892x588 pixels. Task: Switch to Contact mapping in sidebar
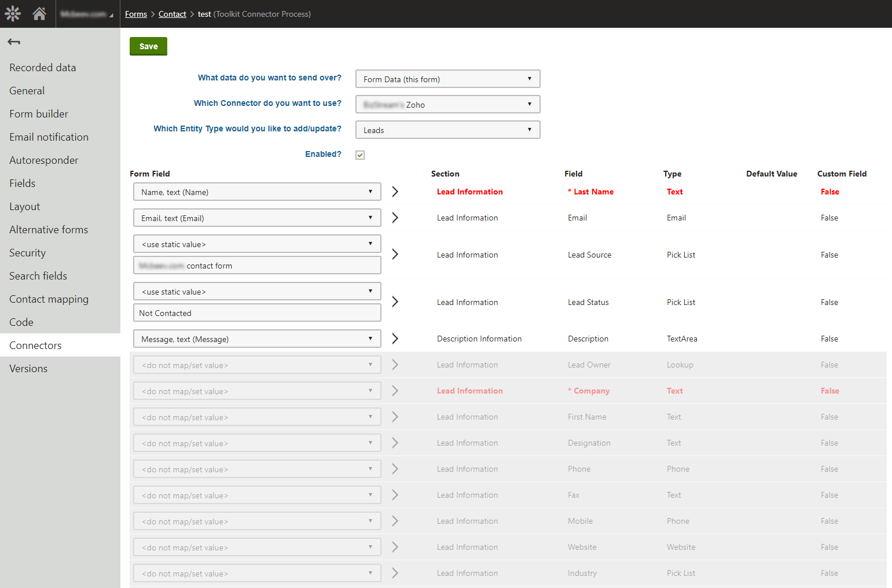(x=49, y=299)
